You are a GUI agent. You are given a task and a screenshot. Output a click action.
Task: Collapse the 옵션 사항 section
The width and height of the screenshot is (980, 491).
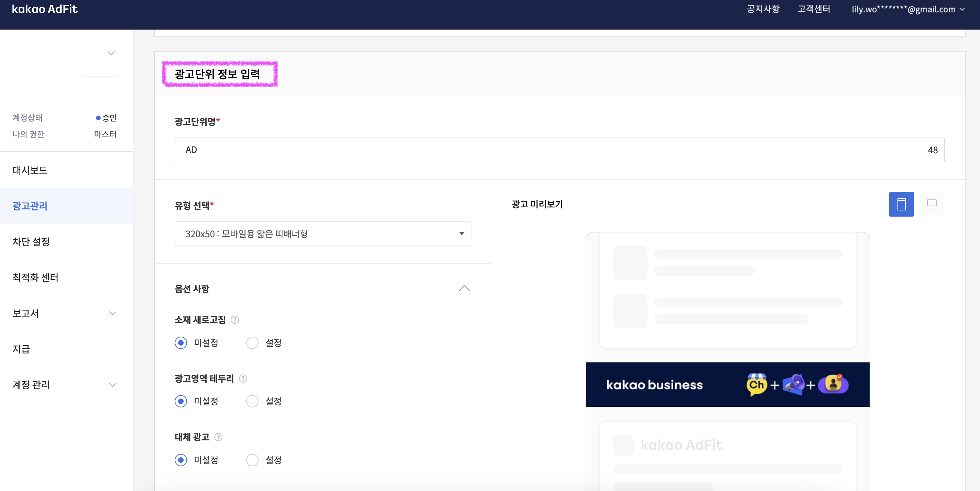coord(464,288)
